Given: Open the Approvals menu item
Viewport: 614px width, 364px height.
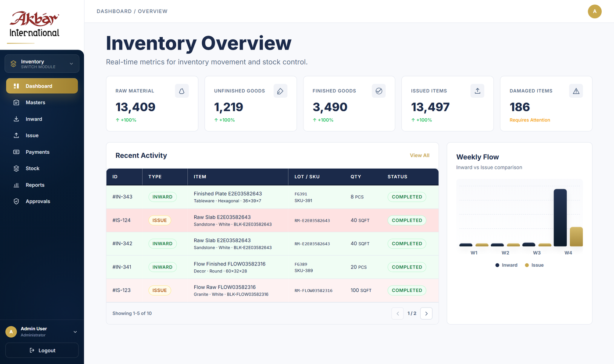Looking at the screenshot, I should (42, 201).
